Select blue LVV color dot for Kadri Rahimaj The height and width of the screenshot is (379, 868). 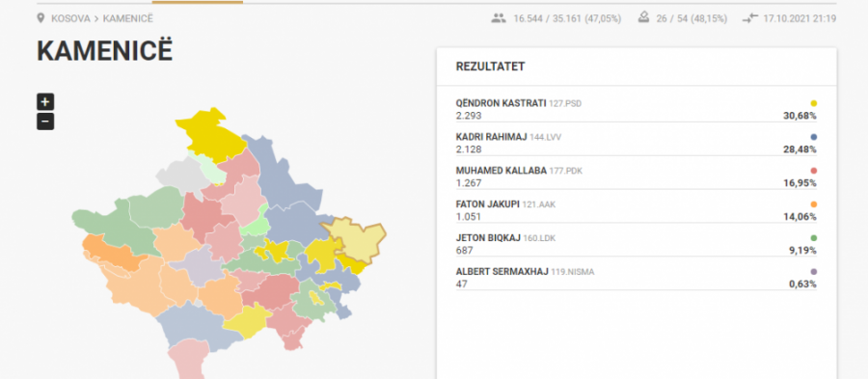pos(814,137)
